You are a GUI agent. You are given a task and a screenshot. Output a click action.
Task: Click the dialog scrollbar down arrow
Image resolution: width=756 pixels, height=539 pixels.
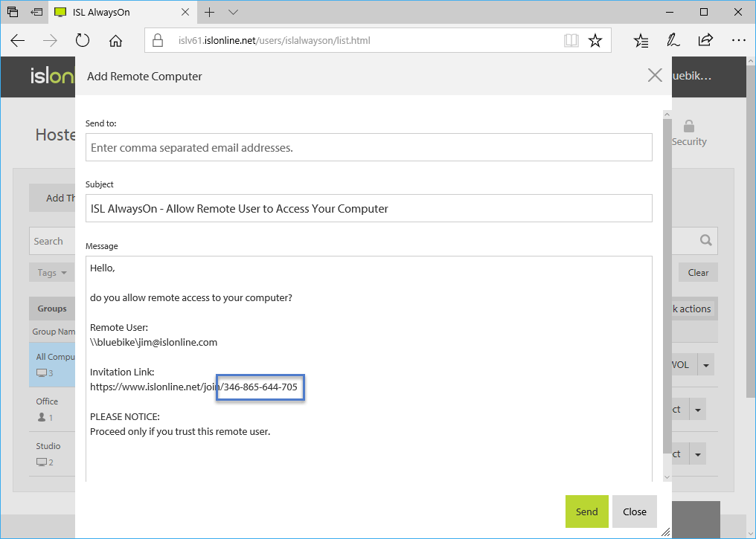tap(667, 477)
